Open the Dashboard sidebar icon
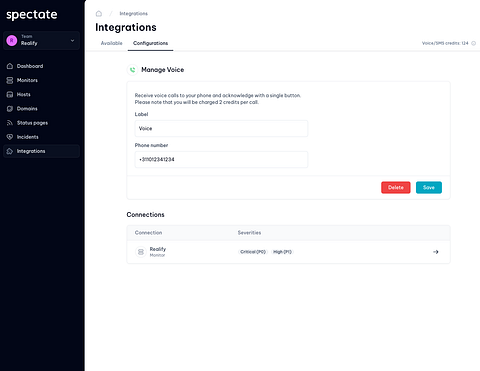 pyautogui.click(x=10, y=66)
